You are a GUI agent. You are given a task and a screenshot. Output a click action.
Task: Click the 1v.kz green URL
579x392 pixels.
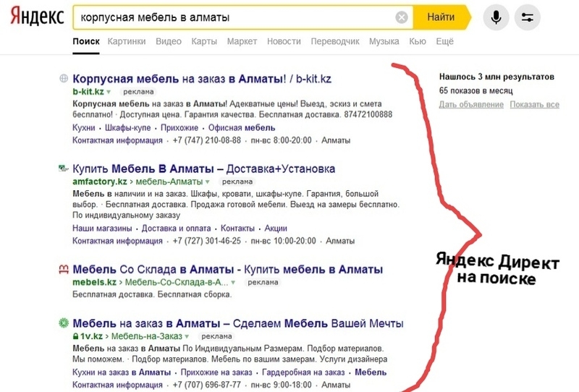click(x=91, y=336)
